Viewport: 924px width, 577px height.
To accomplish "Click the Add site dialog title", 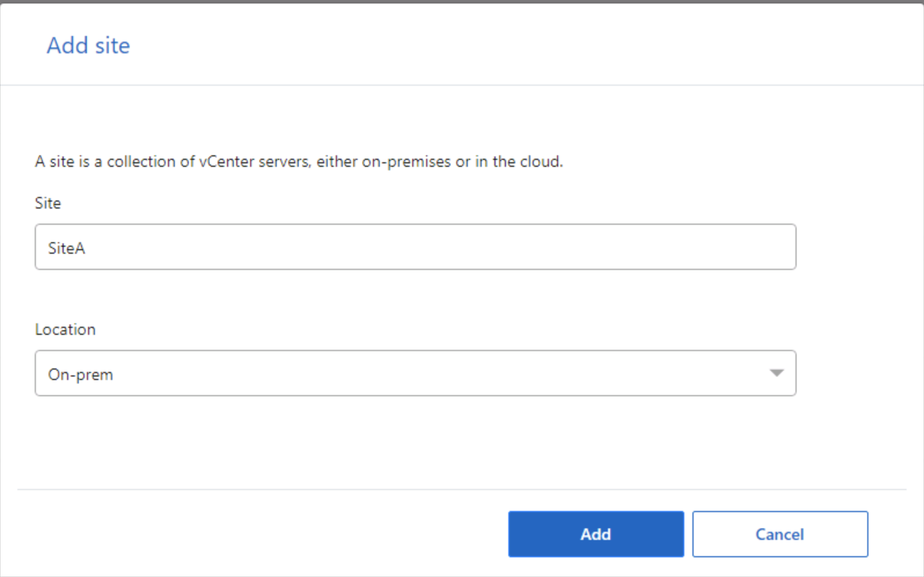I will tap(88, 45).
